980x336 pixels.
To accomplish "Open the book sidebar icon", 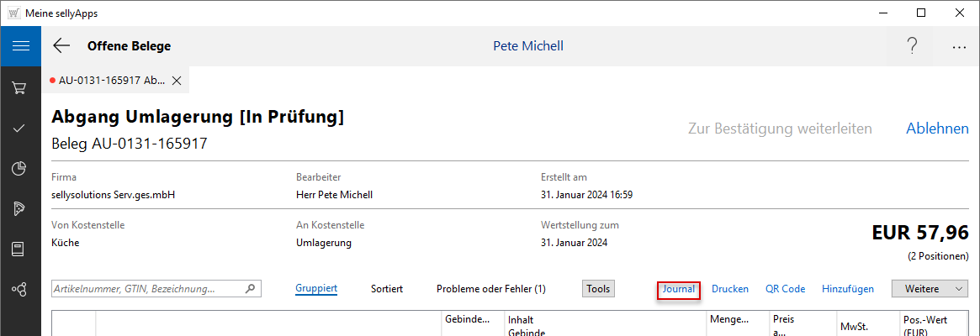I will click(20, 249).
